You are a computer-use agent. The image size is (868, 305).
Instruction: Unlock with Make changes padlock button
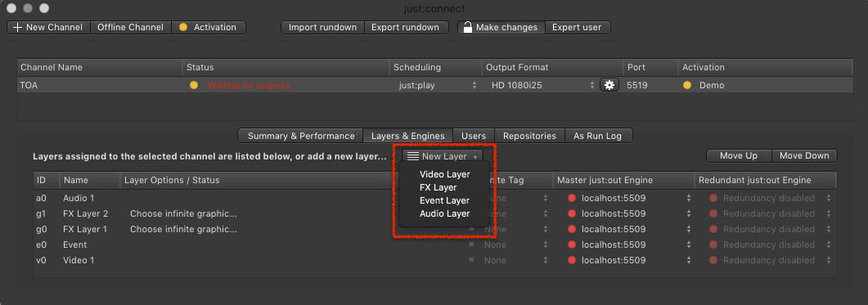tap(501, 27)
